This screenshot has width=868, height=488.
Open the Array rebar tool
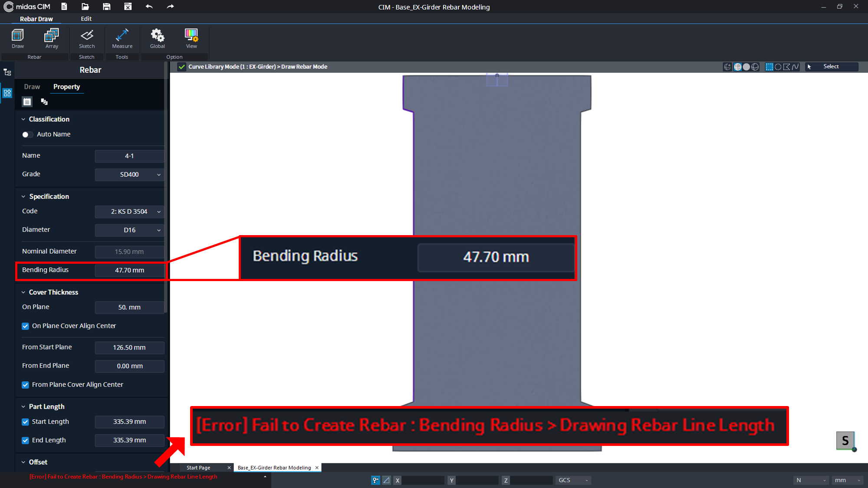[52, 38]
